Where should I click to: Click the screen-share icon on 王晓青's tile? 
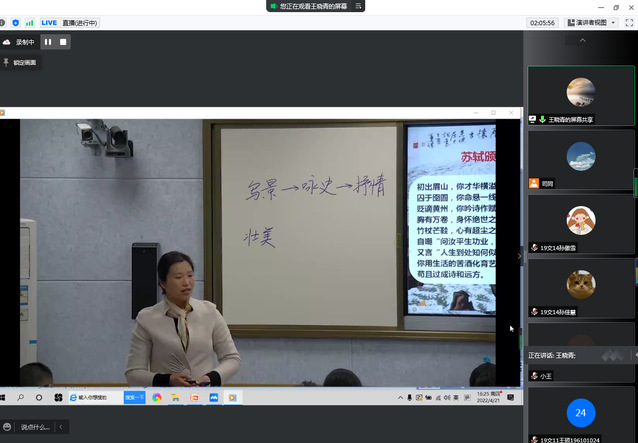533,119
